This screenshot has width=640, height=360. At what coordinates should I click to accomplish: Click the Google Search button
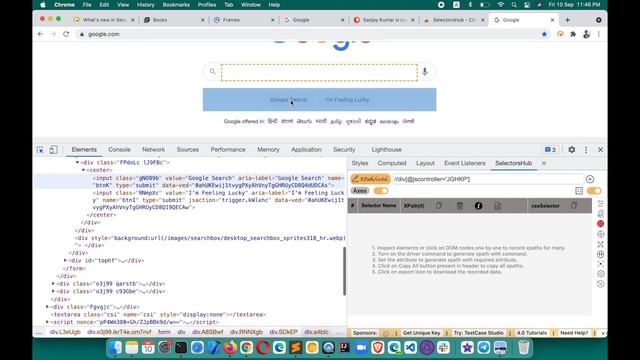289,100
